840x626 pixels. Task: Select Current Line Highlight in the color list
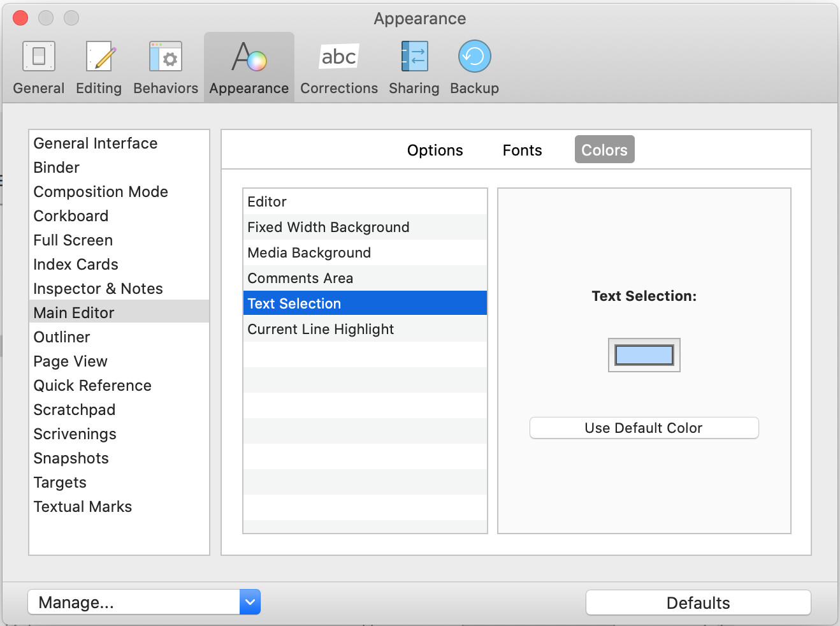(x=321, y=329)
